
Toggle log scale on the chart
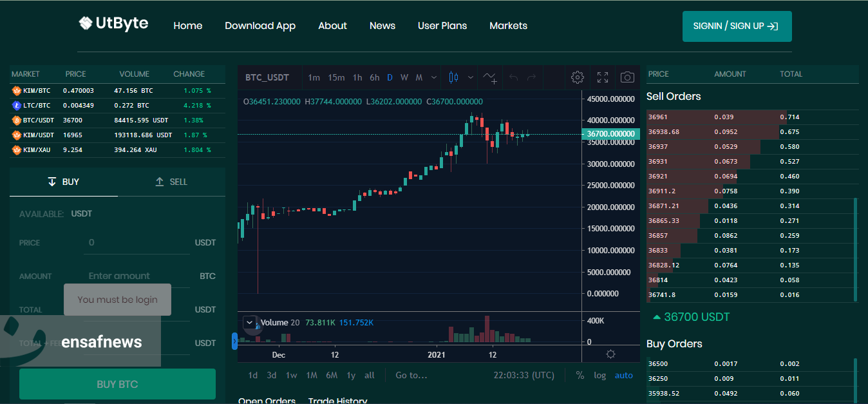tap(599, 375)
